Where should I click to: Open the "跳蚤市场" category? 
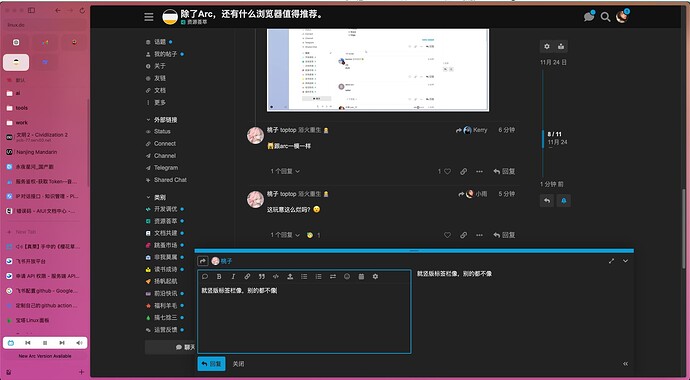[x=165, y=245]
